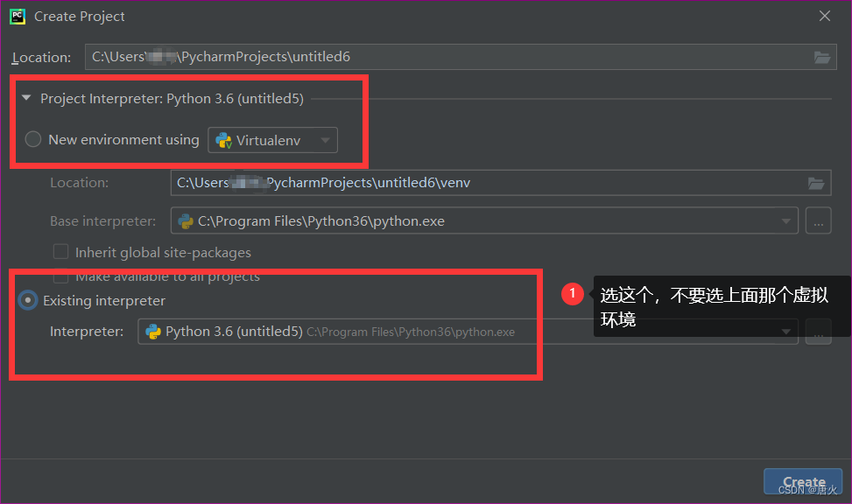Collapse the Project Interpreter section triangle
The width and height of the screenshot is (852, 504).
(x=26, y=98)
